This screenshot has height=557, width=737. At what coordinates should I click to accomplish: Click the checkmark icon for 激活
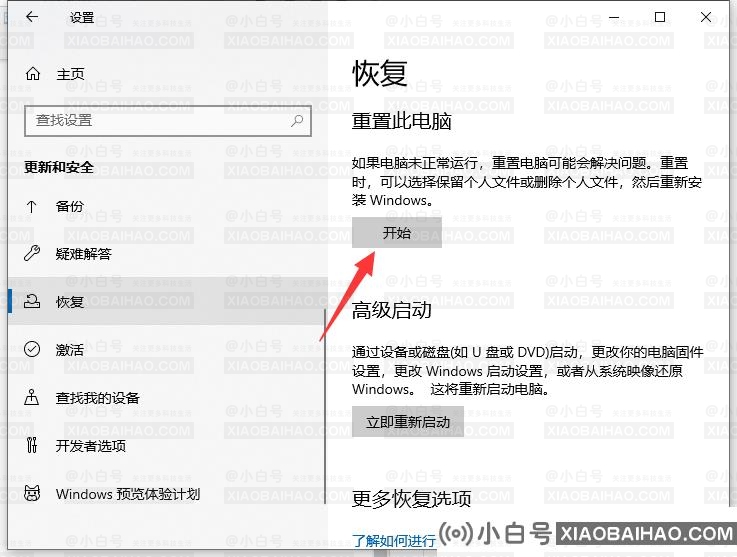[32, 349]
